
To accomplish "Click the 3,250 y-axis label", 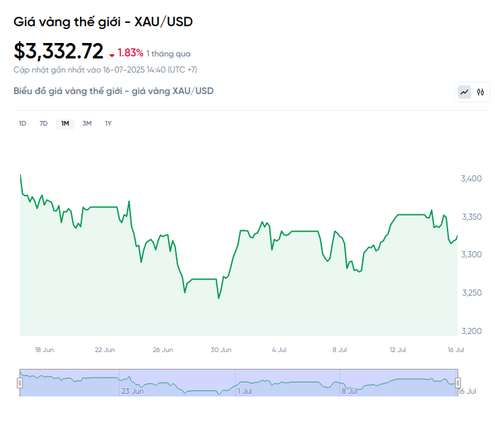I will (472, 293).
